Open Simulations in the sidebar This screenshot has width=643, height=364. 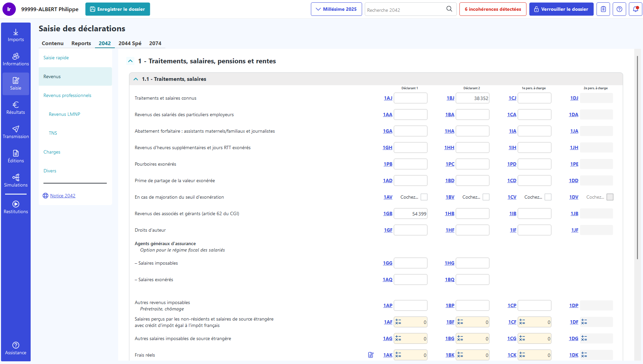(x=16, y=180)
